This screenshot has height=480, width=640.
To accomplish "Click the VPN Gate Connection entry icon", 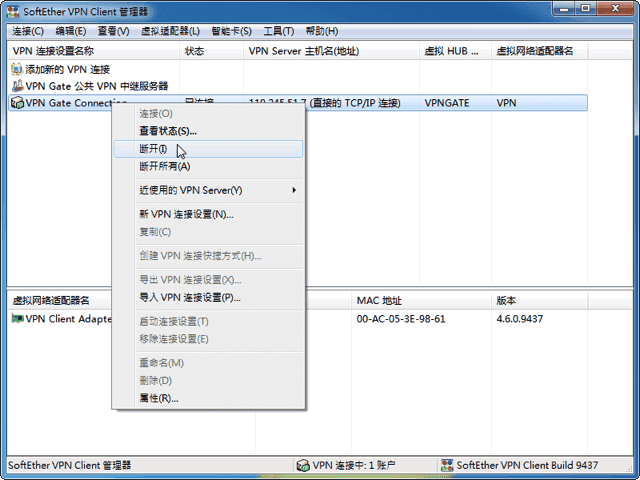I will pyautogui.click(x=17, y=102).
